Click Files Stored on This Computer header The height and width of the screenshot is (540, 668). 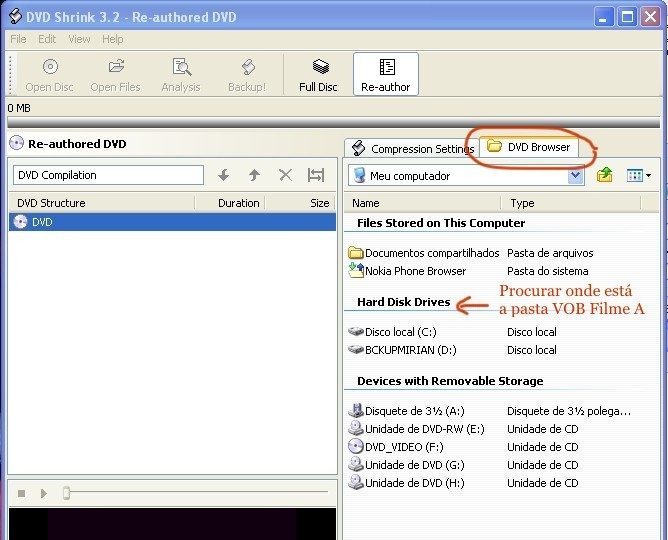tap(441, 223)
